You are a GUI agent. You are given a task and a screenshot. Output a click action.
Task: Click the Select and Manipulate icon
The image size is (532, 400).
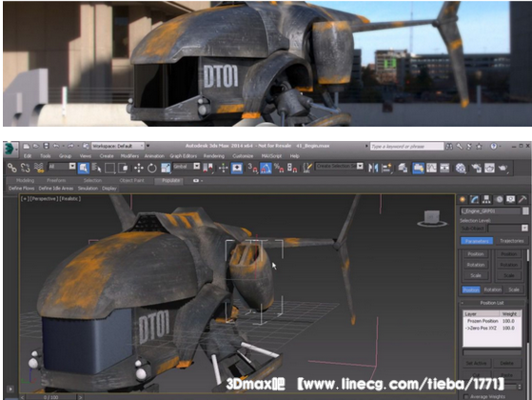click(x=223, y=168)
